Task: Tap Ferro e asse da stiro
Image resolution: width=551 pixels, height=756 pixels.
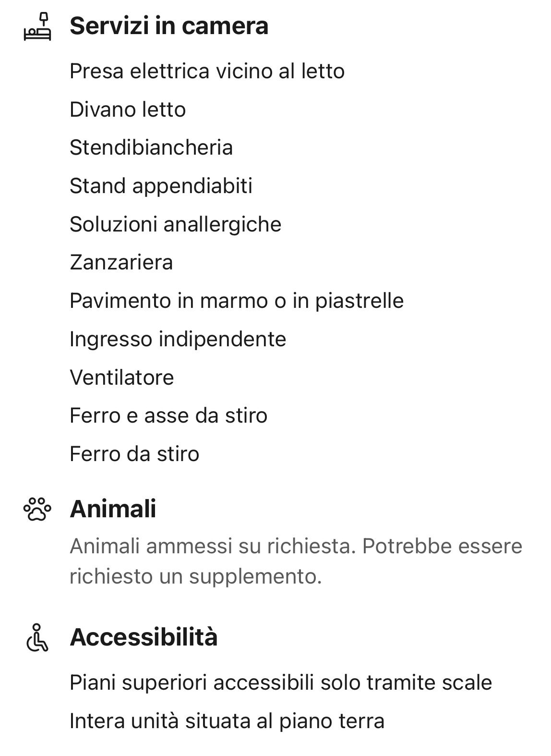Action: 168,415
